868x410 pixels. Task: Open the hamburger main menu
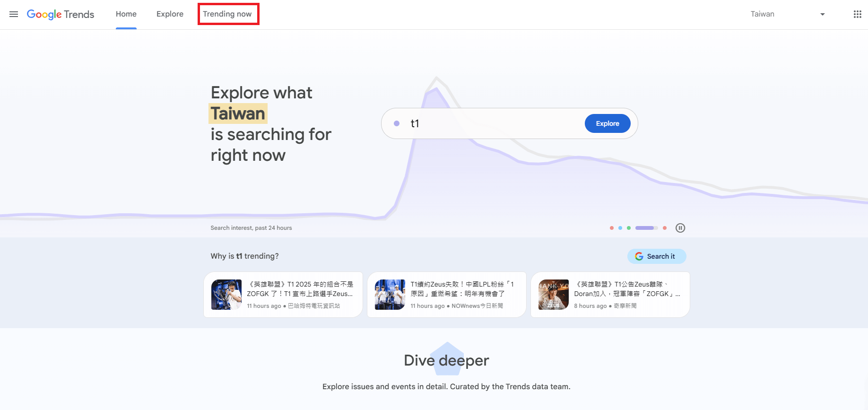14,14
